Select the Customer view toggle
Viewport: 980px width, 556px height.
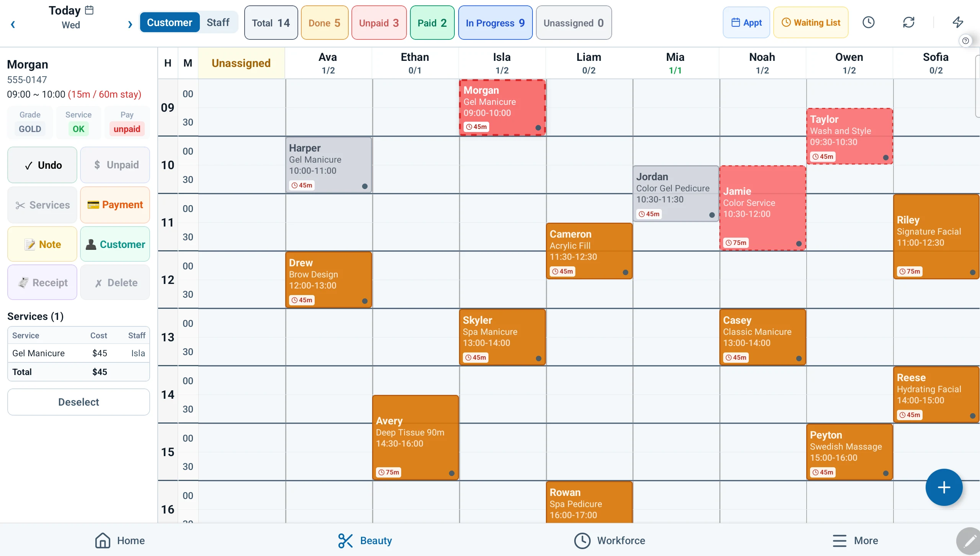170,23
